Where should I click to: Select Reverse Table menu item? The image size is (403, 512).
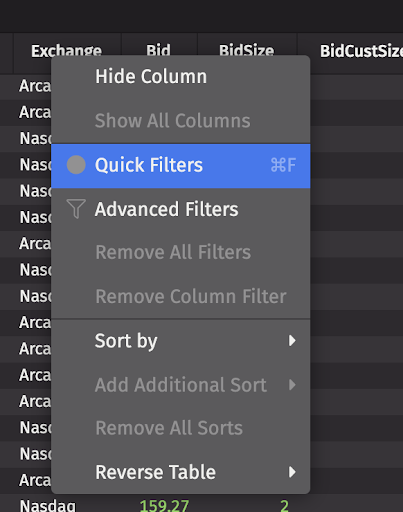181,472
